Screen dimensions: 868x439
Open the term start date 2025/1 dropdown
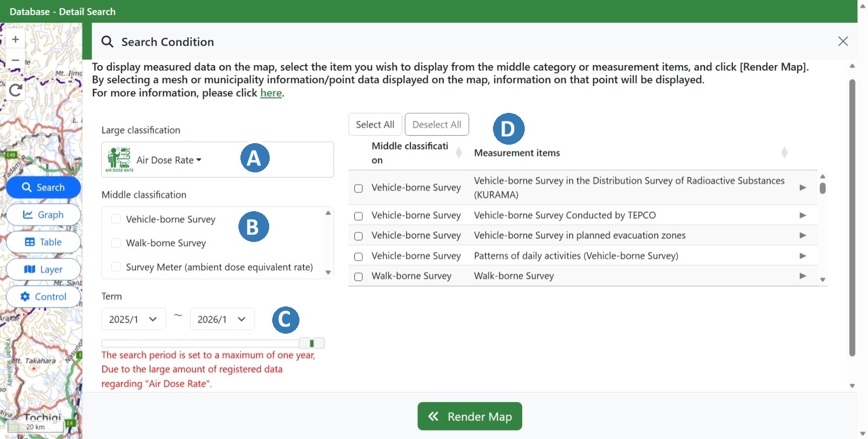133,319
